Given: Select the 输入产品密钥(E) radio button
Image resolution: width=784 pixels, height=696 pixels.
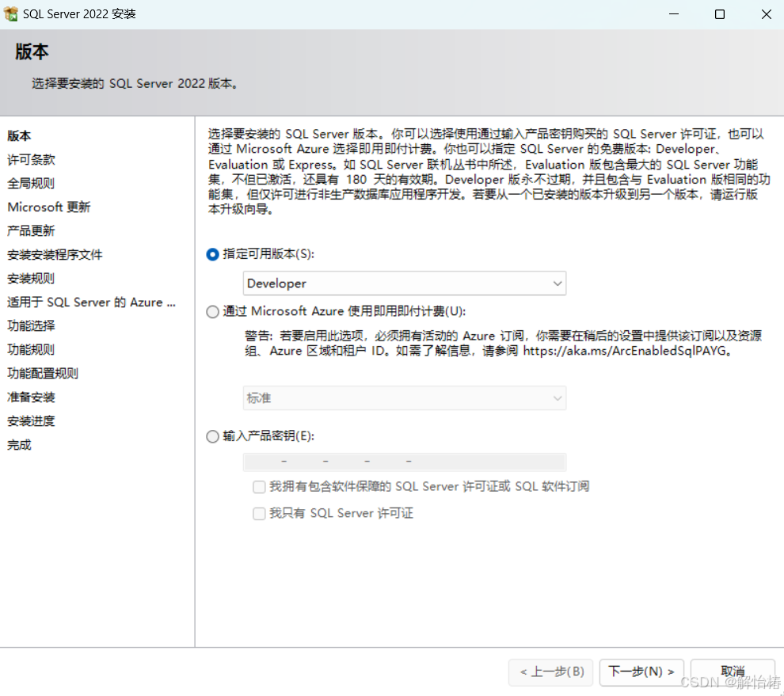Looking at the screenshot, I should click(x=212, y=436).
